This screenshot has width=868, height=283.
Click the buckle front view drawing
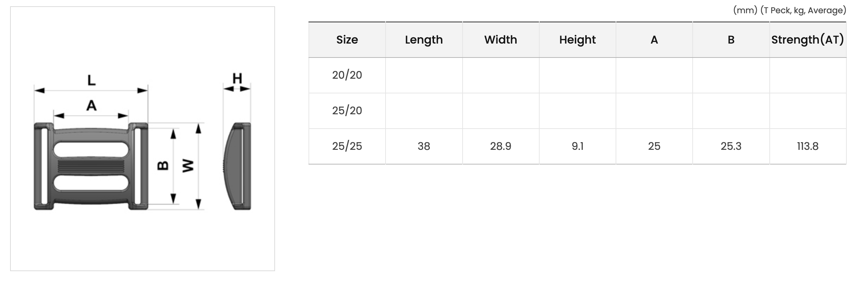click(91, 166)
